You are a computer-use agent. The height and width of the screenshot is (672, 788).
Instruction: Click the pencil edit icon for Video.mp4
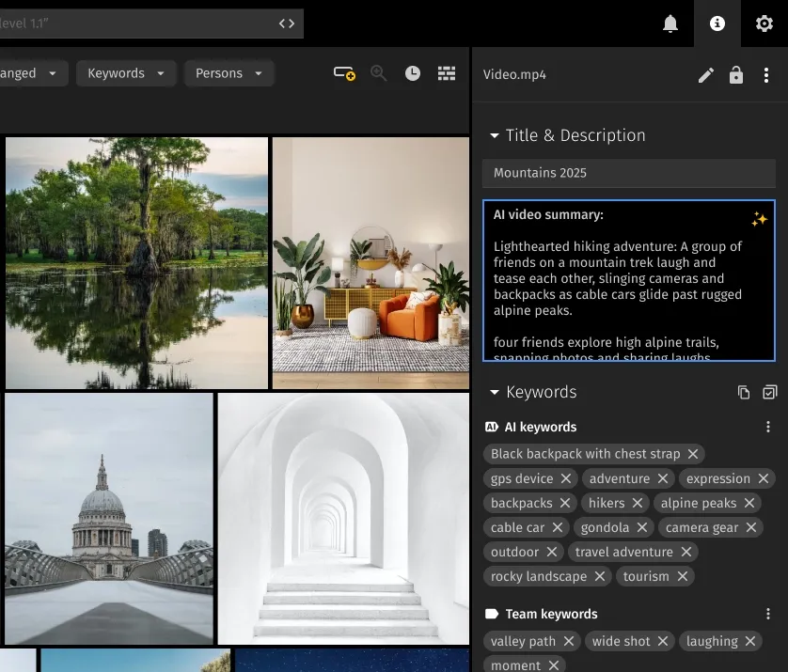[x=705, y=75]
